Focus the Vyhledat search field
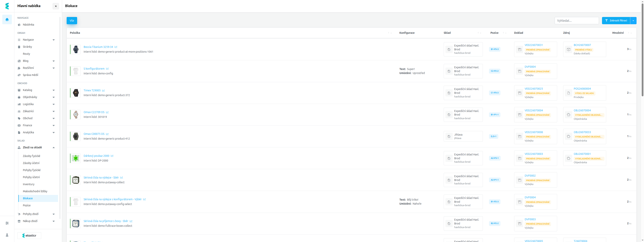Screen dimensions: 644x242 tap(576, 21)
